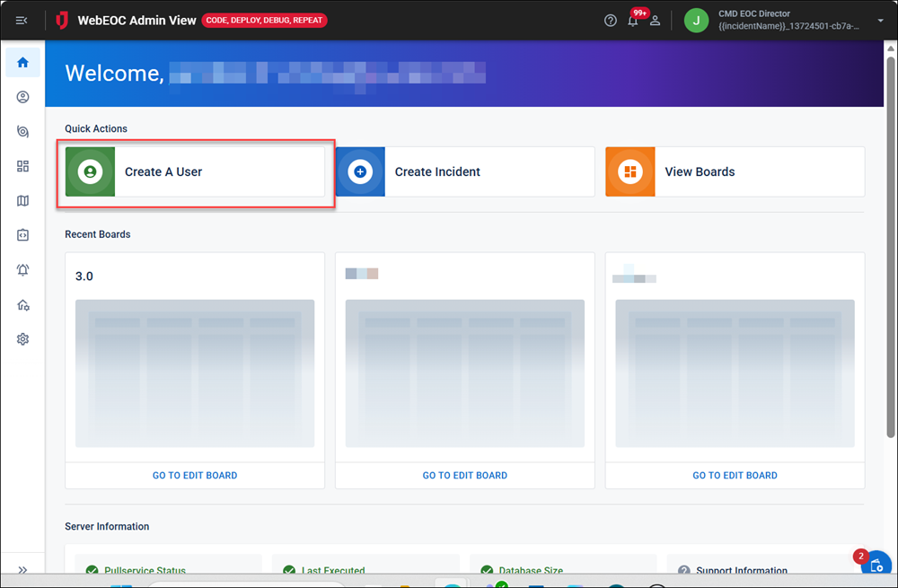The image size is (898, 588).
Task: Open the help question mark icon
Action: click(x=611, y=21)
